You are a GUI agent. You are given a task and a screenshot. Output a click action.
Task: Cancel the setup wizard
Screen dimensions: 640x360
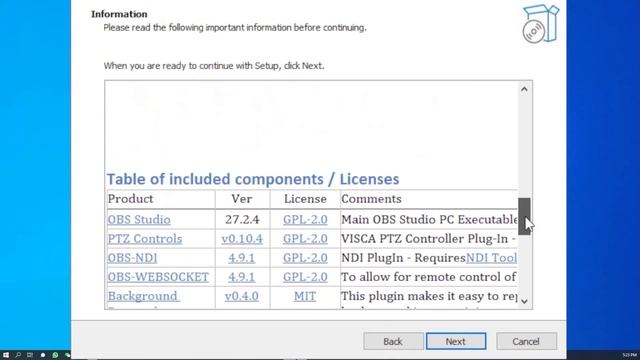coord(526,341)
